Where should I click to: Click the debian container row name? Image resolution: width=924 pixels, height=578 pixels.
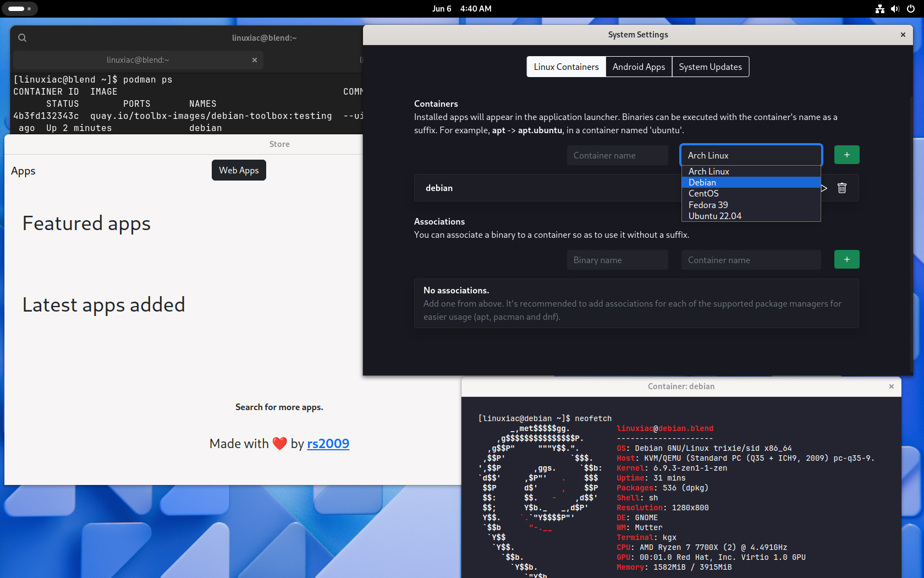coord(439,188)
